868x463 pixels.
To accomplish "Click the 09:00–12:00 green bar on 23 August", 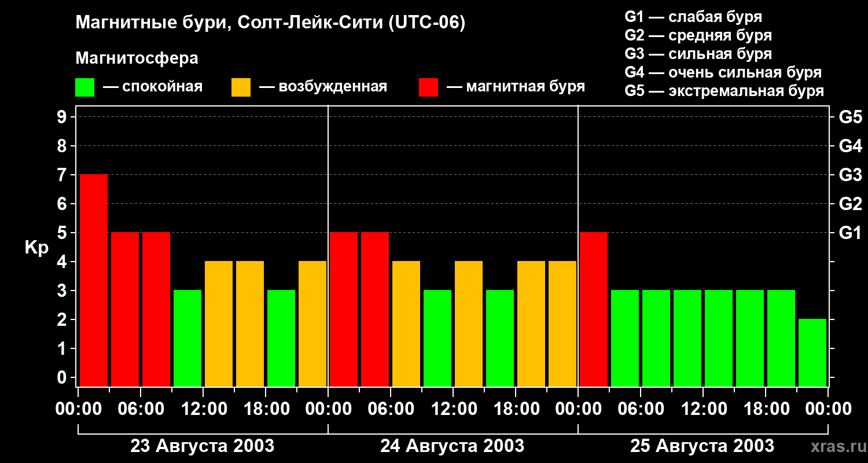I will tap(187, 338).
